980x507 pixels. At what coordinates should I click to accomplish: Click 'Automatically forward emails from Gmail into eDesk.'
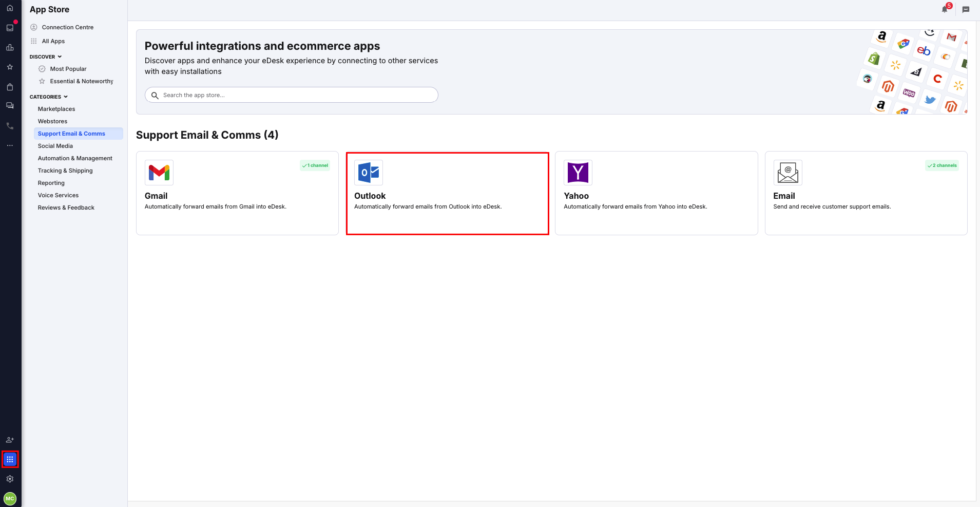coord(216,206)
